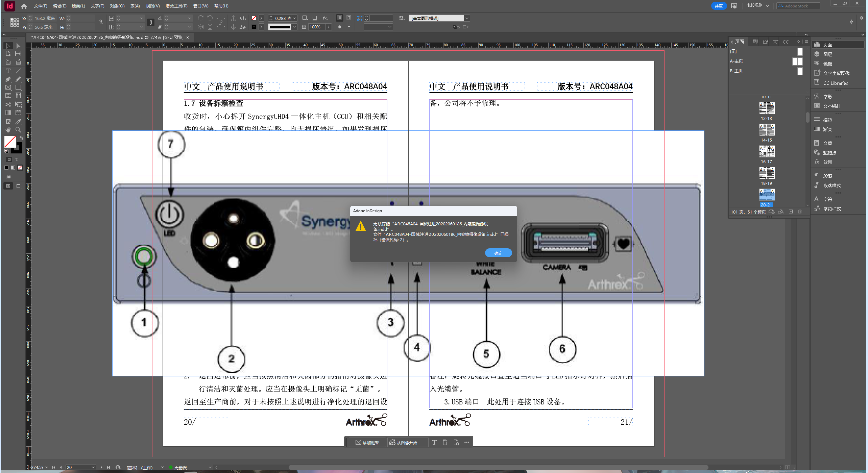The height and width of the screenshot is (473, 868).
Task: Open the Layers panel icon
Action: pyautogui.click(x=817, y=54)
